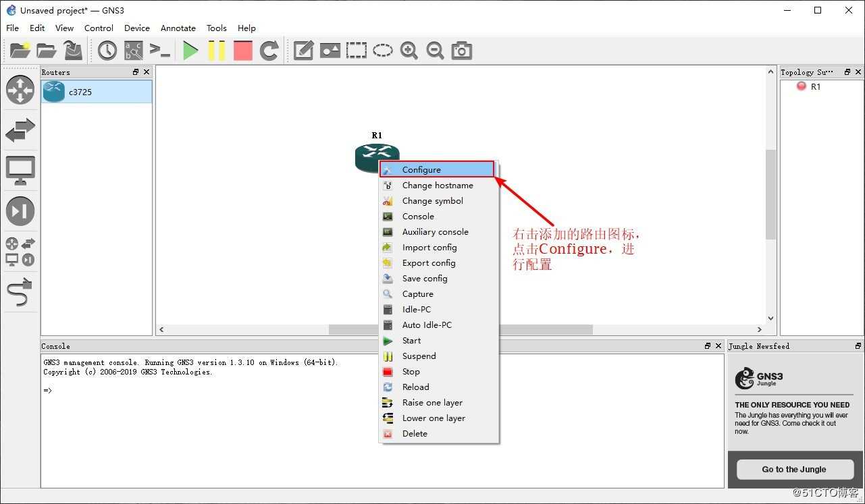The width and height of the screenshot is (865, 504).
Task: Select the Add a link cable tool
Action: pyautogui.click(x=20, y=291)
